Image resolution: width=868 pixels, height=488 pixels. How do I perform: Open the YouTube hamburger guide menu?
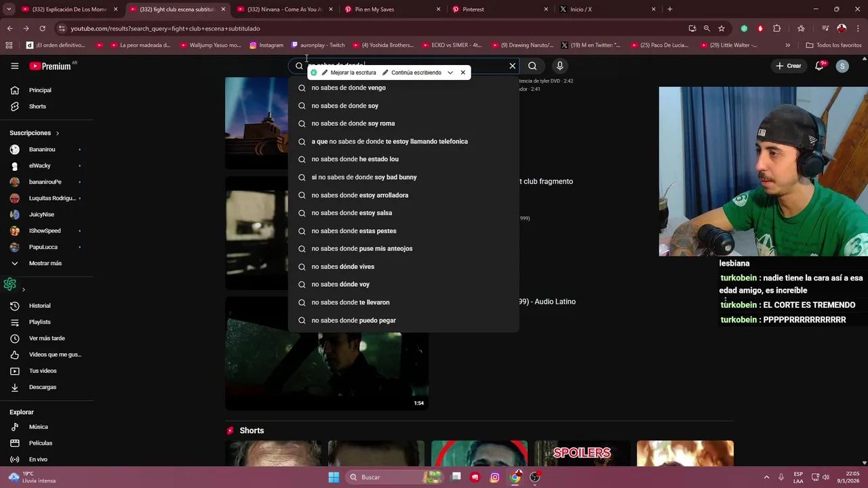pos(14,66)
